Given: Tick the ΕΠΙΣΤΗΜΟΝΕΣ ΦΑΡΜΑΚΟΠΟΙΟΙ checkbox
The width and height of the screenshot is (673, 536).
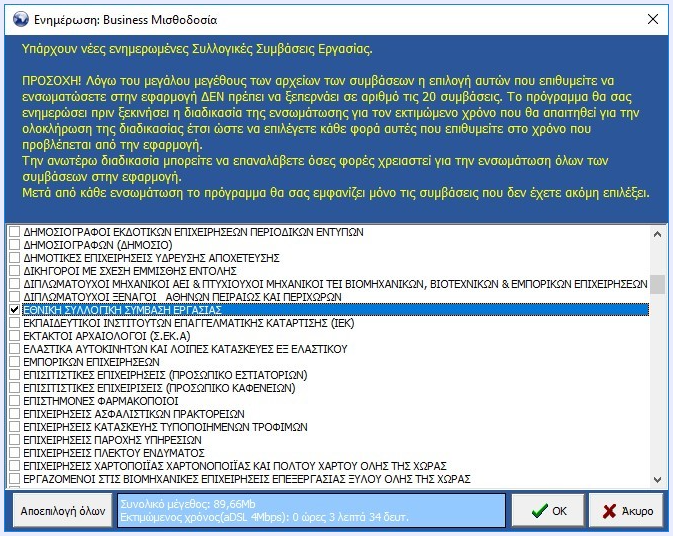Looking at the screenshot, I should (x=14, y=401).
